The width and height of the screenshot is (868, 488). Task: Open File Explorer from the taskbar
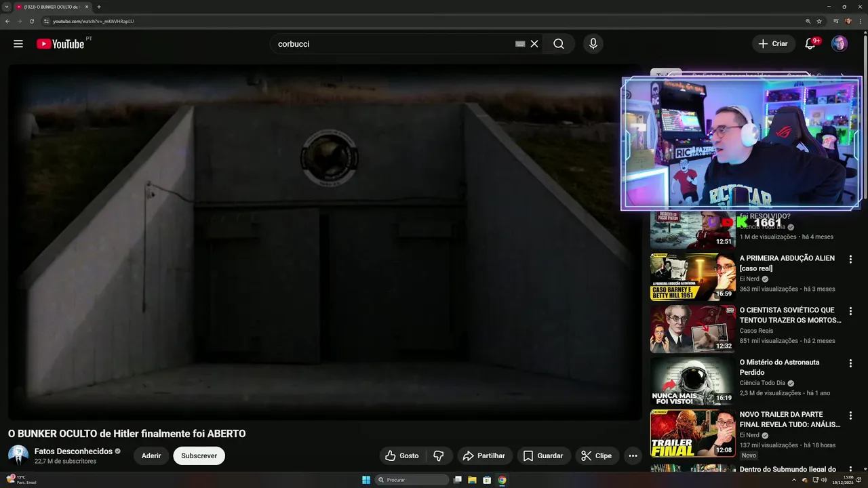[473, 480]
